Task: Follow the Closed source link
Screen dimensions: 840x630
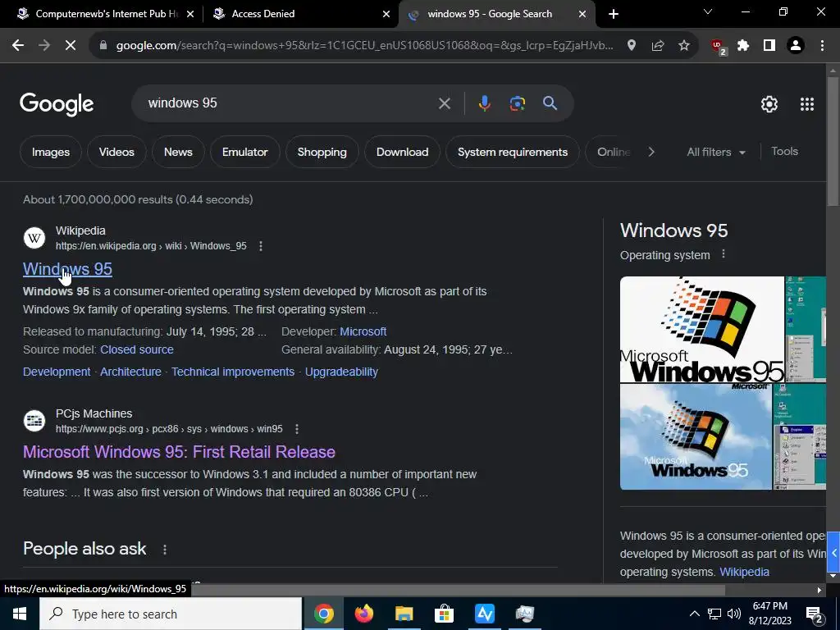Action: 137,349
